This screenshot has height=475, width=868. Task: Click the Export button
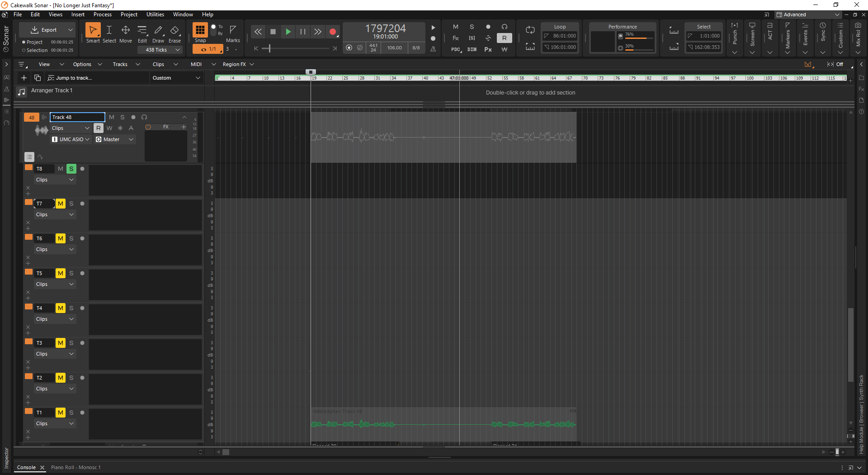pos(47,30)
